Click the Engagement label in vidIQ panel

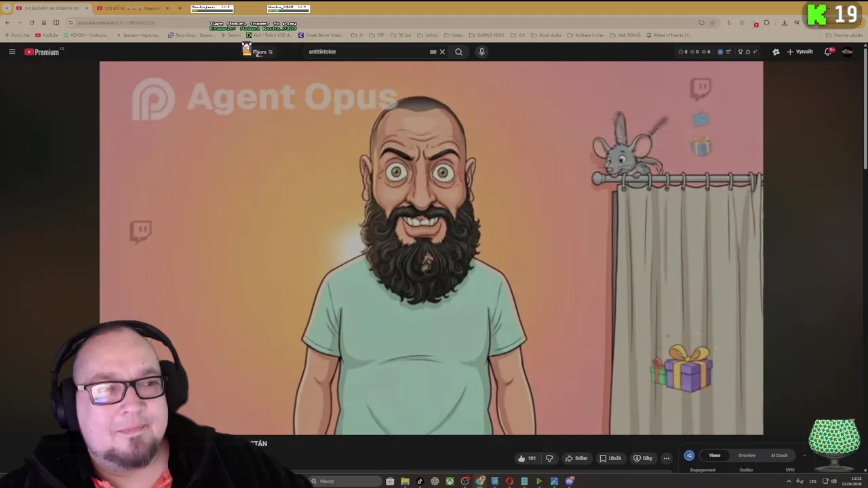[x=703, y=470]
